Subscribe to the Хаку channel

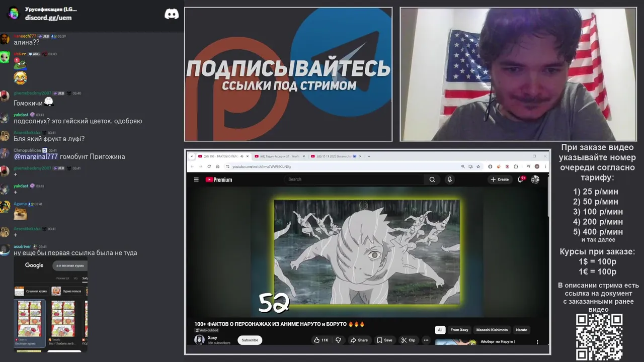coord(250,340)
